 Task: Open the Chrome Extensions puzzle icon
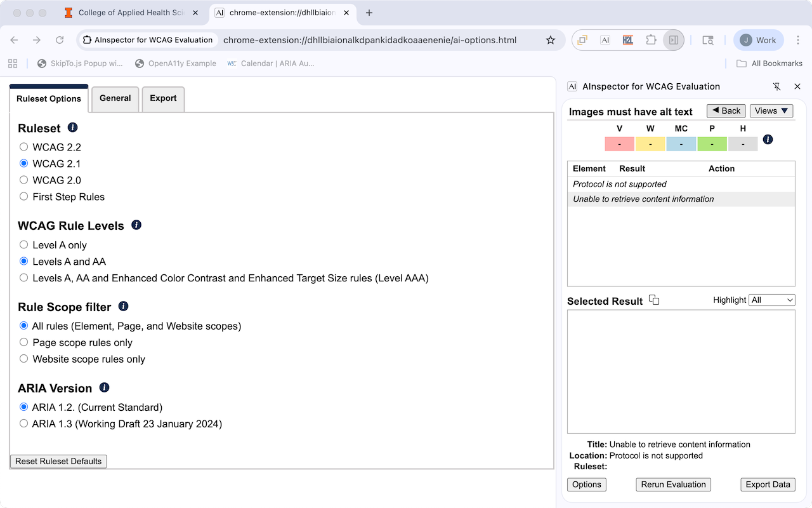pyautogui.click(x=651, y=40)
